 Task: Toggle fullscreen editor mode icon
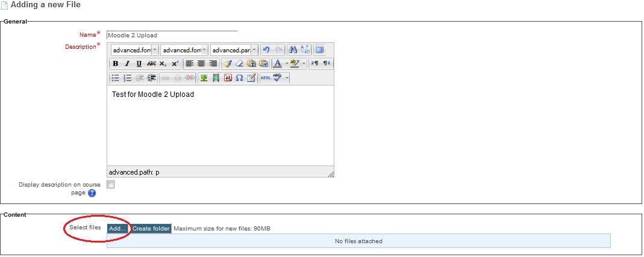[x=319, y=50]
